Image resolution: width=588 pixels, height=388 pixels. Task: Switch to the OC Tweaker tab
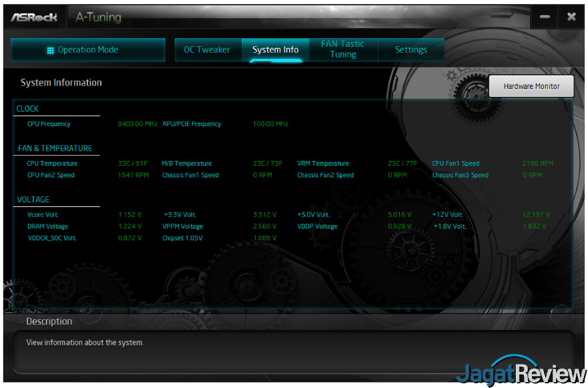208,49
